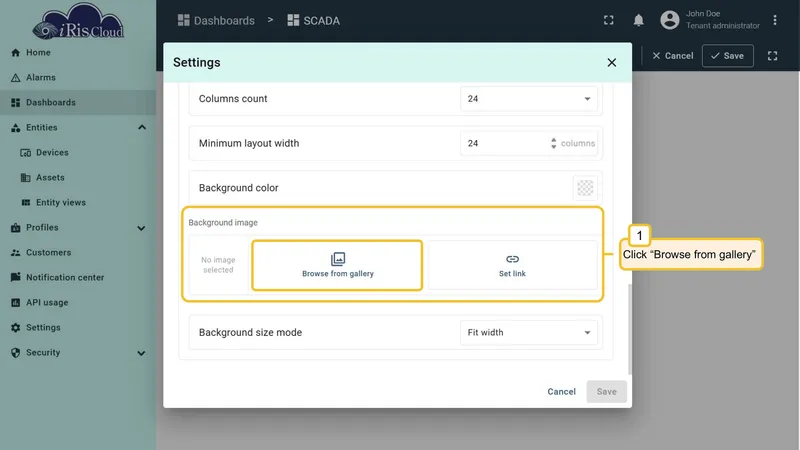Click the notifications bell icon
Image resolution: width=800 pixels, height=450 pixels.
(638, 20)
